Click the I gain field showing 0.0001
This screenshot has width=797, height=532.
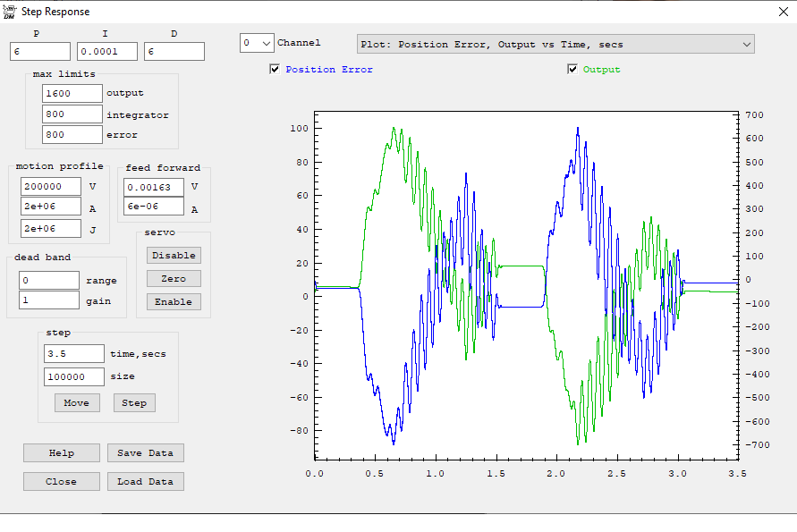[x=107, y=52]
